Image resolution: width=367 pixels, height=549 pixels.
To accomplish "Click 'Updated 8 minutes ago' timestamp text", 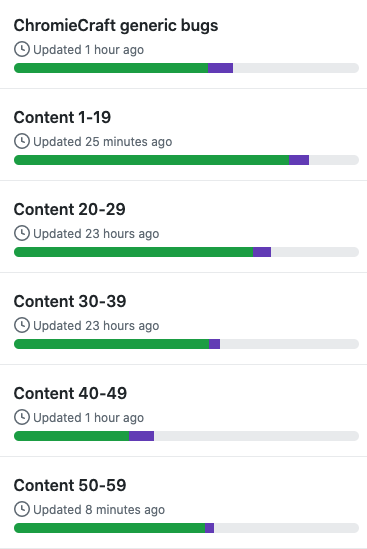I will click(x=99, y=510).
